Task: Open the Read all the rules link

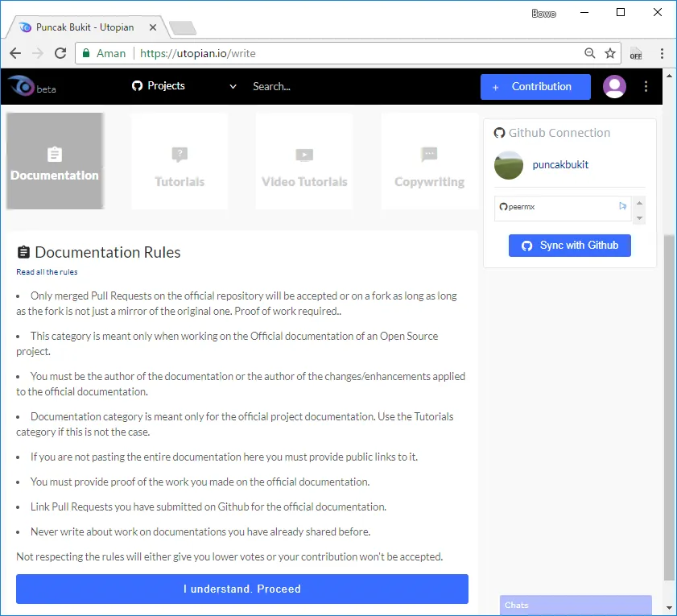Action: pos(47,271)
